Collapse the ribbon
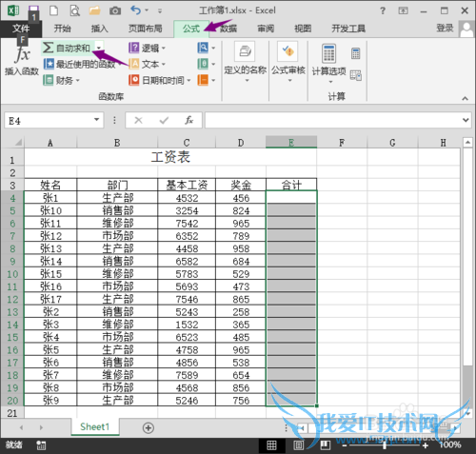Screen dimensions: 476x454 pyautogui.click(x=465, y=98)
